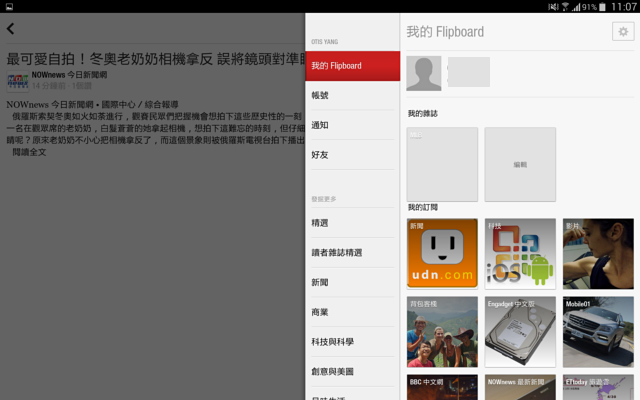This screenshot has height=400, width=640.
Task: Open 通知 menu item
Action: pyautogui.click(x=353, y=125)
